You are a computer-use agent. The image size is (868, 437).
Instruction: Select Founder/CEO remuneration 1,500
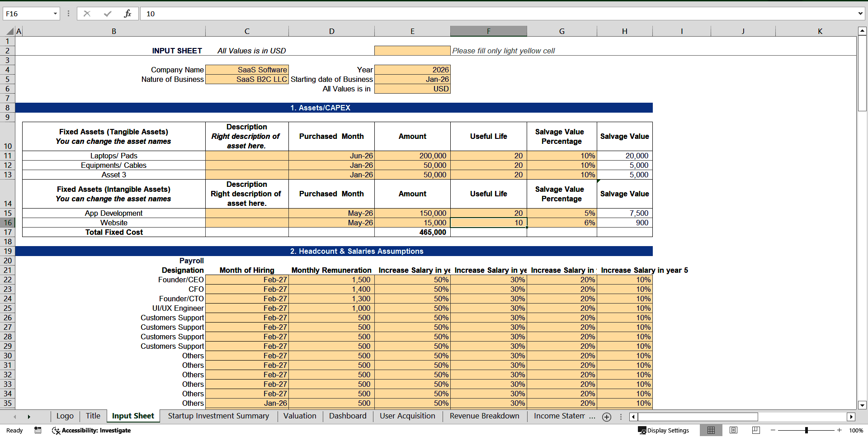[x=331, y=280]
